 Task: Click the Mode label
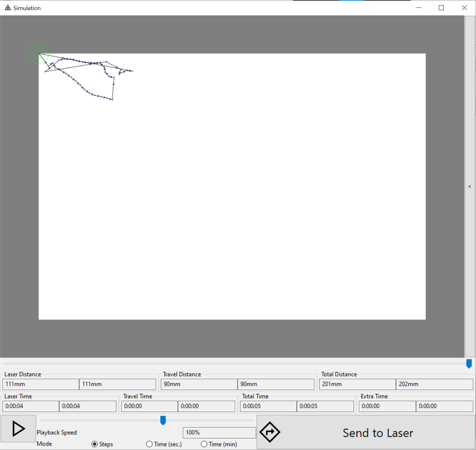tap(44, 444)
